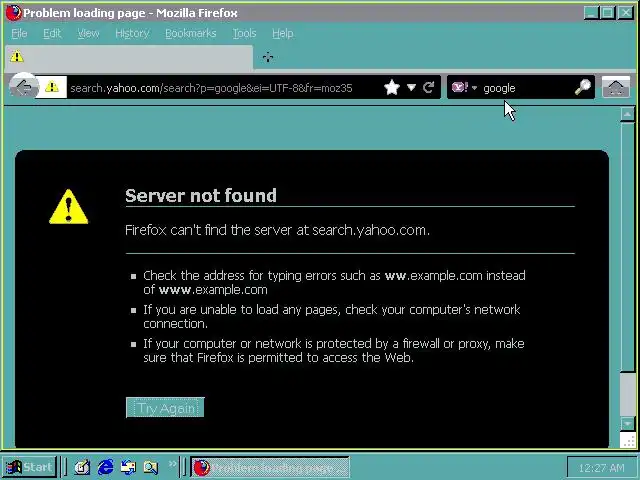Open the Edit menu
Screen dimensions: 640x480
[52, 33]
